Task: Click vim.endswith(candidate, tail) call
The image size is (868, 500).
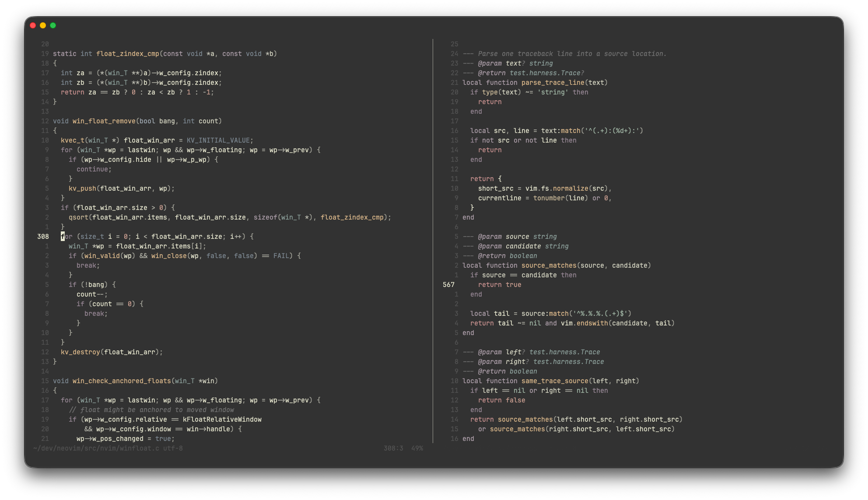Action: 618,323
